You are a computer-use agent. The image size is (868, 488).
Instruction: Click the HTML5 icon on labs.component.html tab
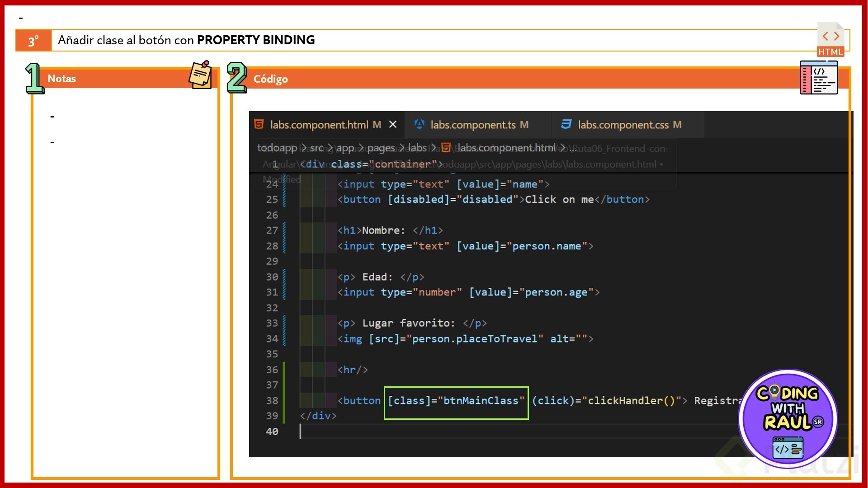[259, 124]
